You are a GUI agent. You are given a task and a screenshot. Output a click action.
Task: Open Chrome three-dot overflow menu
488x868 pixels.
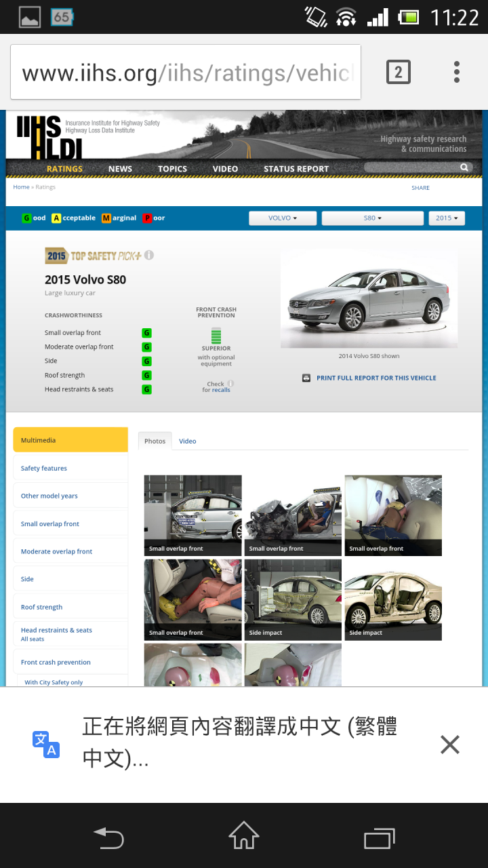(x=457, y=72)
